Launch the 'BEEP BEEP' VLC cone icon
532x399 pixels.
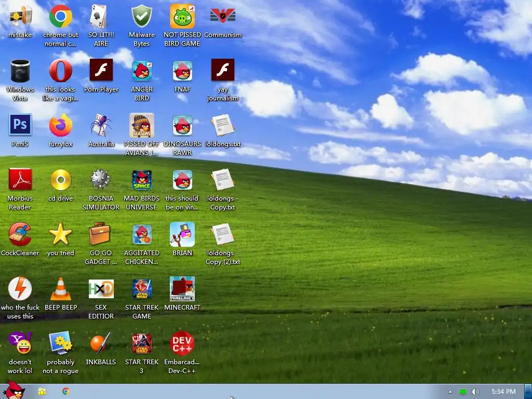[60, 289]
